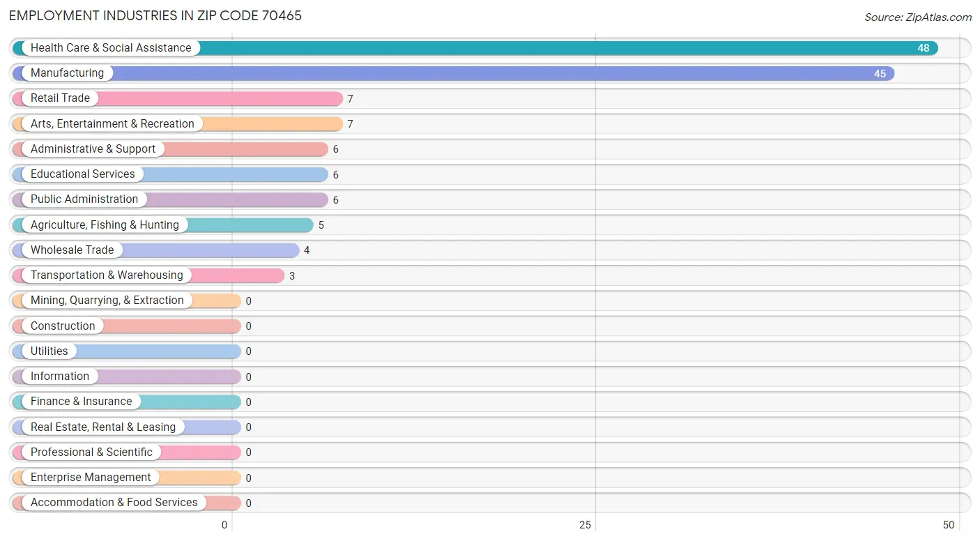The height and width of the screenshot is (541, 980).
Task: Select the Manufacturing bar label
Action: coord(67,73)
